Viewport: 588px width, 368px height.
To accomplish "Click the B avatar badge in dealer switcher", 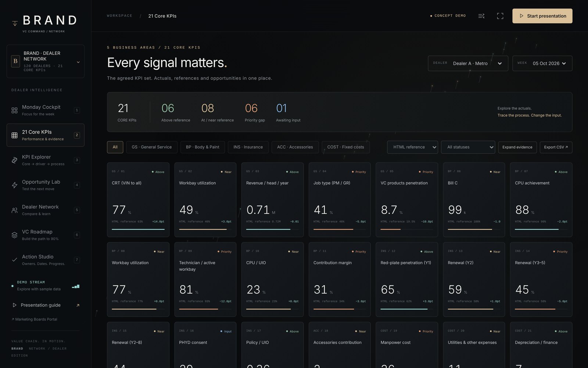I will coord(15,61).
